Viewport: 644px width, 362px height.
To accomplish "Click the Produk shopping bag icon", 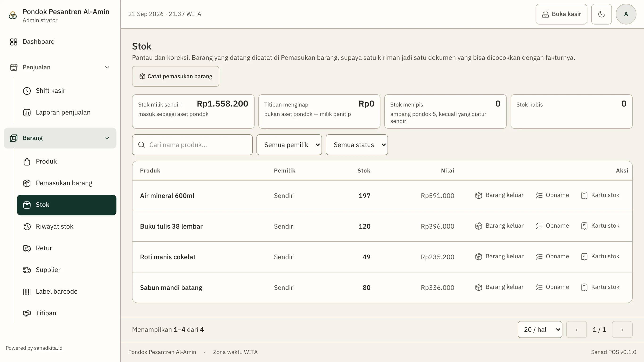I will tap(27, 161).
